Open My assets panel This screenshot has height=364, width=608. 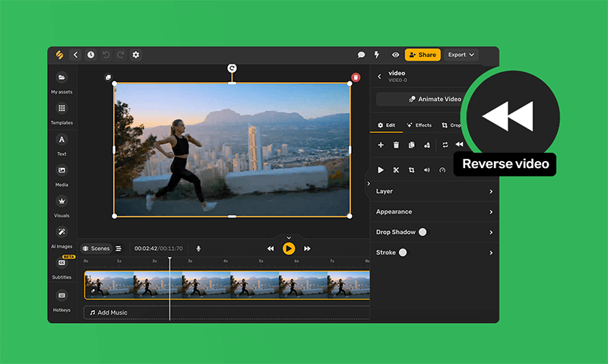tap(62, 83)
